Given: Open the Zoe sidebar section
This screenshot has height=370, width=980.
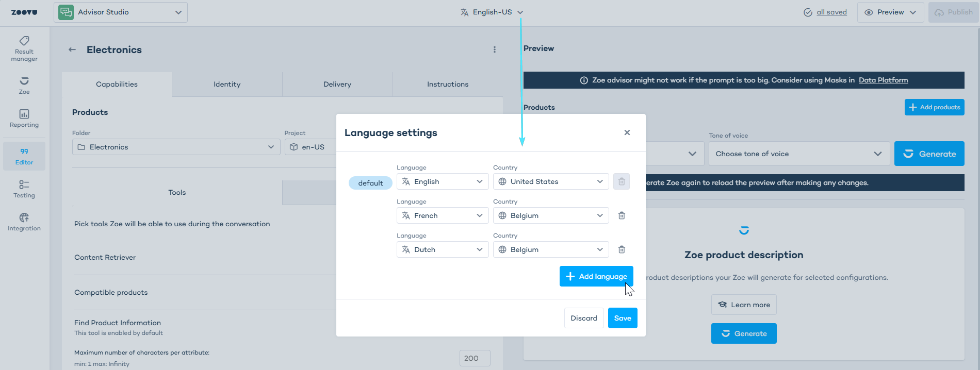Looking at the screenshot, I should point(24,86).
